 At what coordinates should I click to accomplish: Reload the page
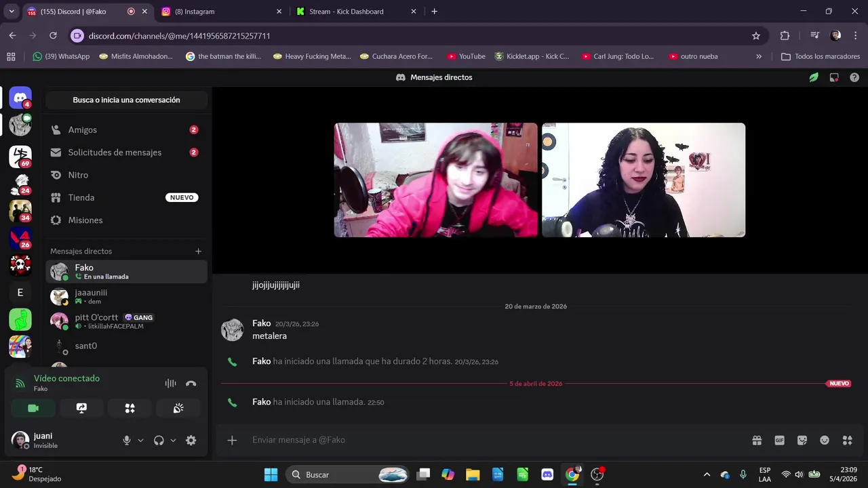point(53,35)
